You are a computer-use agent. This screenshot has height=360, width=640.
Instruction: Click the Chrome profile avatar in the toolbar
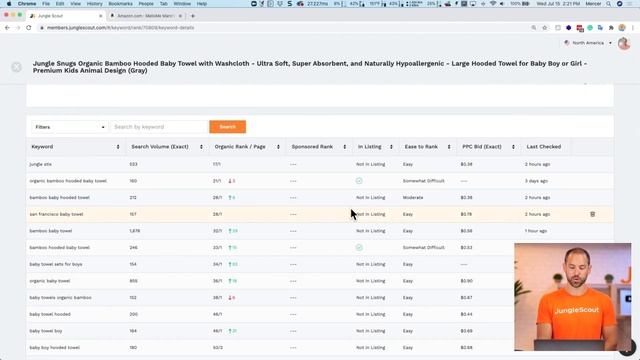[622, 28]
